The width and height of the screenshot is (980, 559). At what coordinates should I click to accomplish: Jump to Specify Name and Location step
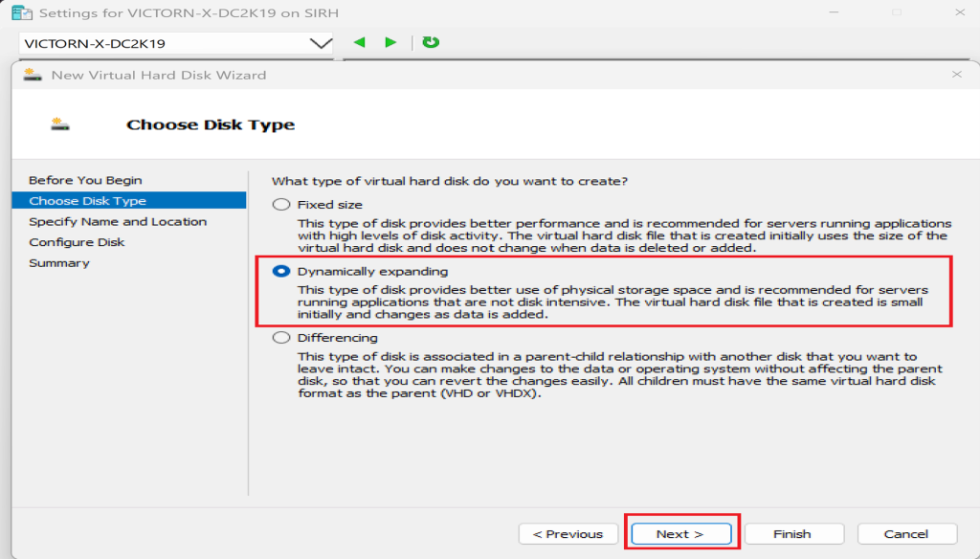118,221
